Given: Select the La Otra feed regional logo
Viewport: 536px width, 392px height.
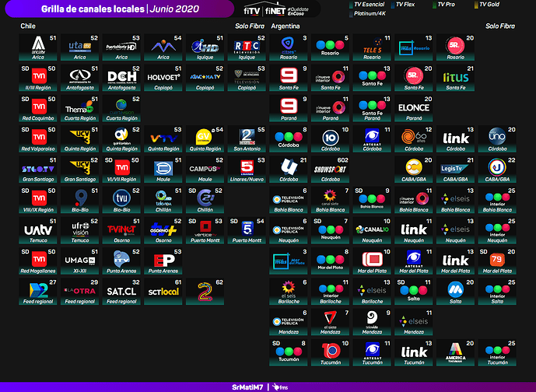Looking at the screenshot, I should [80, 291].
